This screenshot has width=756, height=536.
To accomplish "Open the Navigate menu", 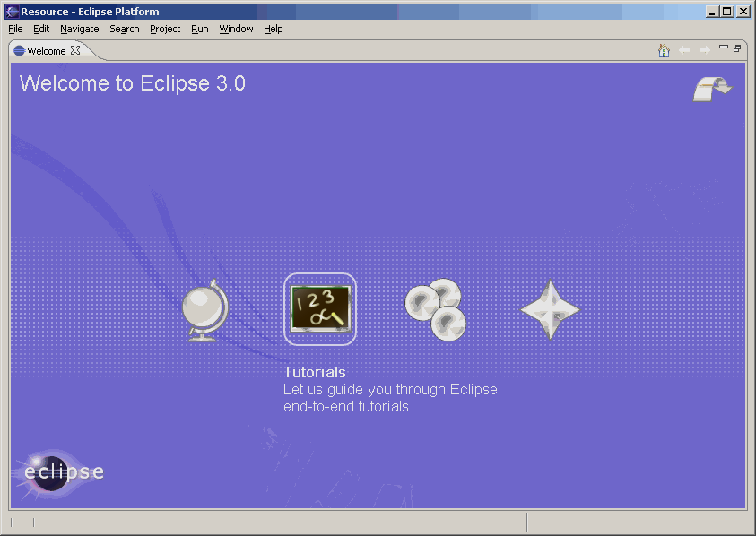I will pyautogui.click(x=80, y=29).
